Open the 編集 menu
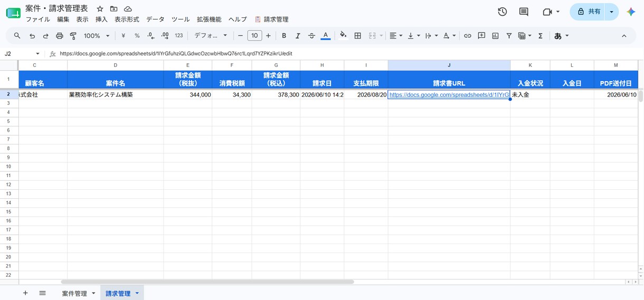The height and width of the screenshot is (300, 644). click(x=63, y=20)
